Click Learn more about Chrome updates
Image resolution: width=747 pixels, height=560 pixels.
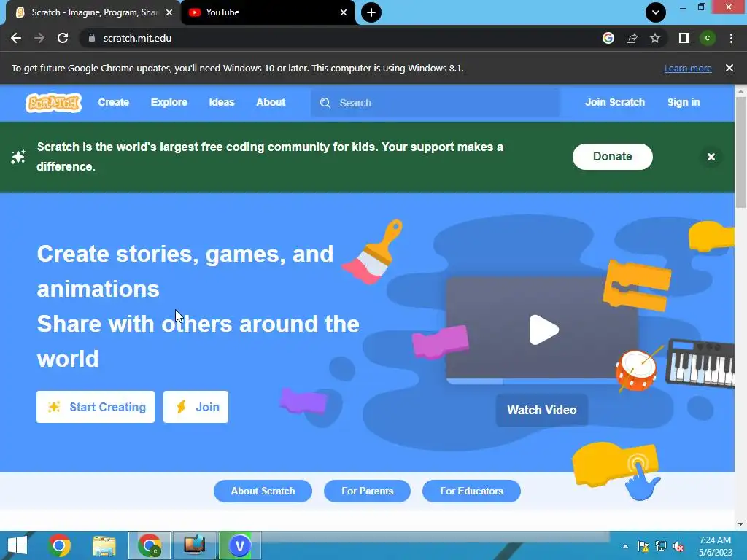point(688,69)
